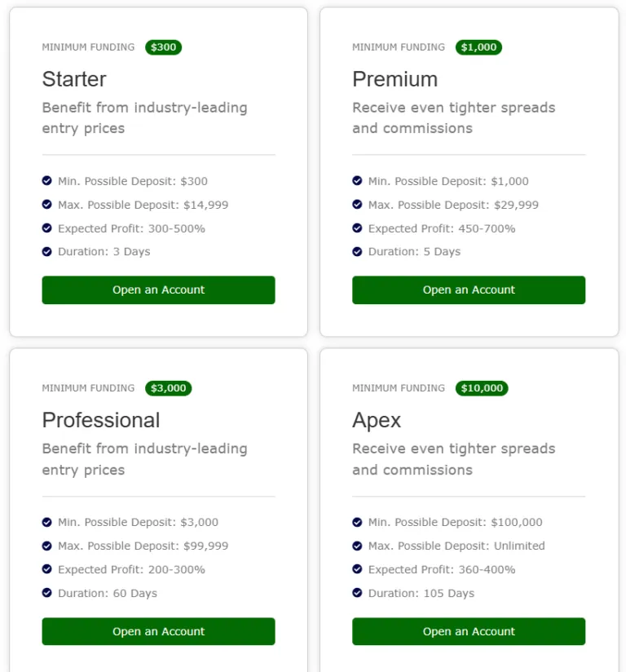Open an Account for the Premium plan
The image size is (626, 672).
coord(469,290)
